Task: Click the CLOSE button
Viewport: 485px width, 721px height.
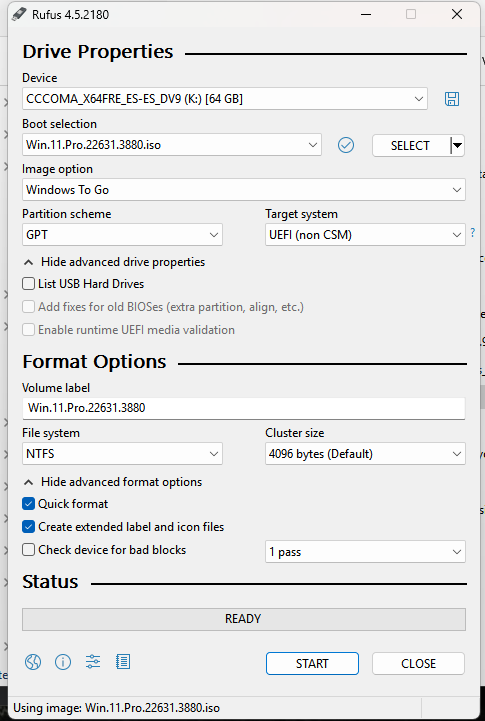Action: 418,664
